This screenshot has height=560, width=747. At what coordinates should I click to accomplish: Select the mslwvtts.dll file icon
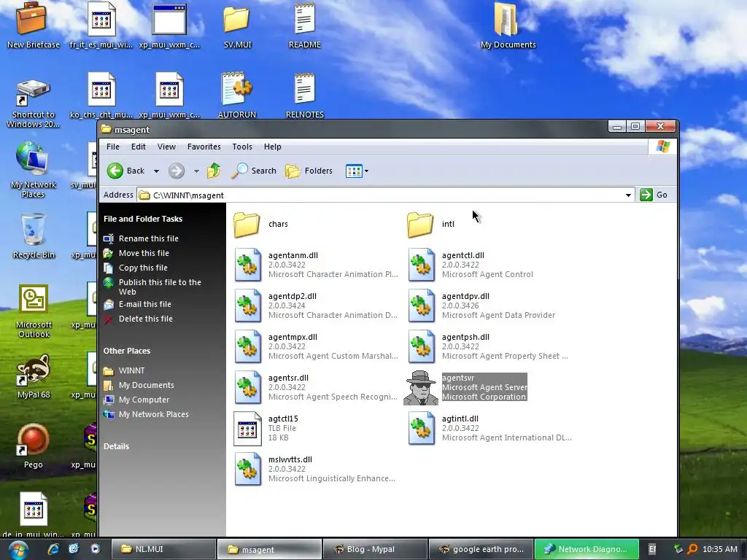248,470
